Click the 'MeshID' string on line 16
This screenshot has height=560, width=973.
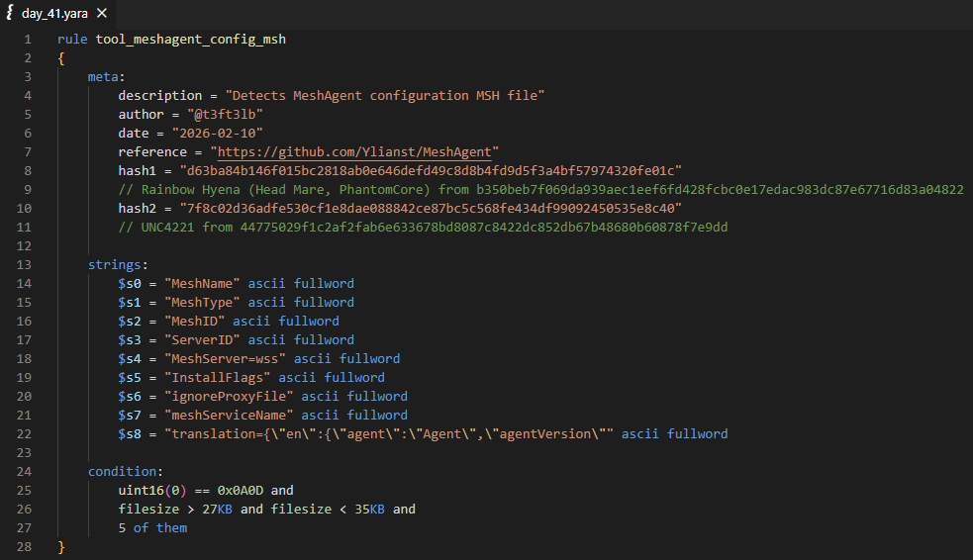click(195, 322)
